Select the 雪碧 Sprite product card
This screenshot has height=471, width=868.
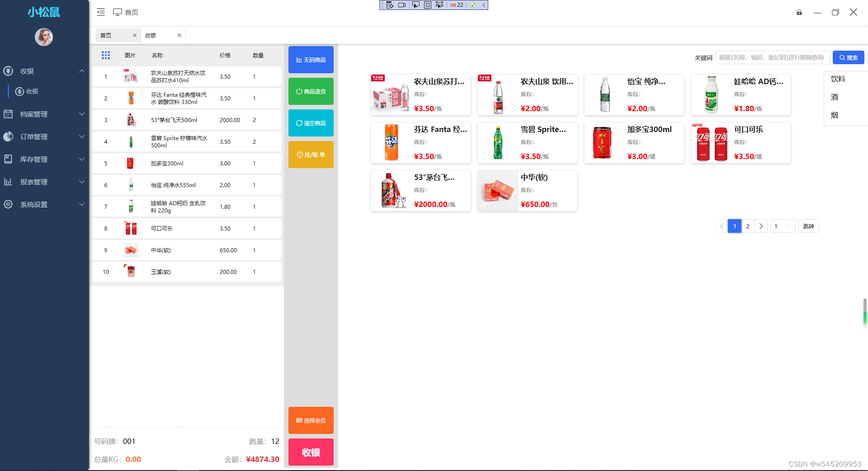coord(527,143)
